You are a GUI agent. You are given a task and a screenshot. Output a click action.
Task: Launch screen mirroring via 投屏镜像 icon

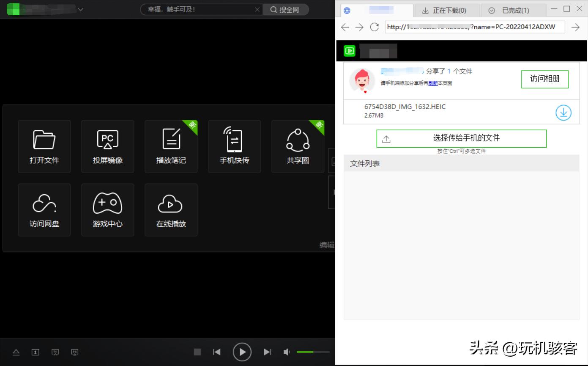(x=107, y=146)
